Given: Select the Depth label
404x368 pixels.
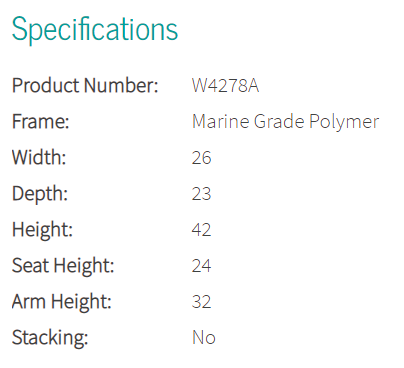Looking at the screenshot, I should 40,194.
